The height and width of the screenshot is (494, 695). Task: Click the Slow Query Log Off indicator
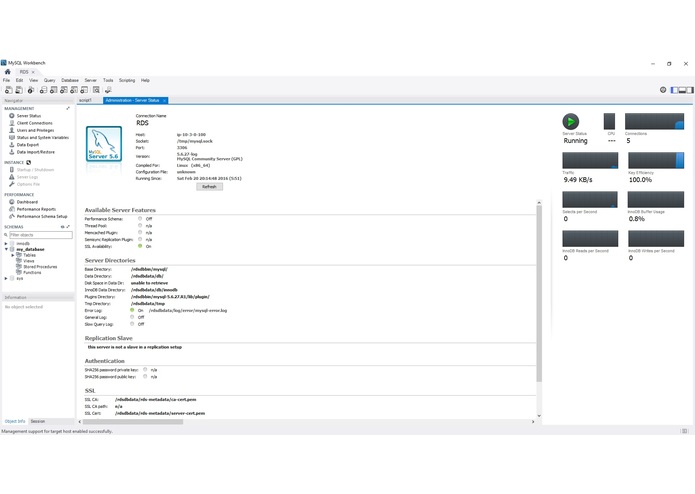coord(132,324)
